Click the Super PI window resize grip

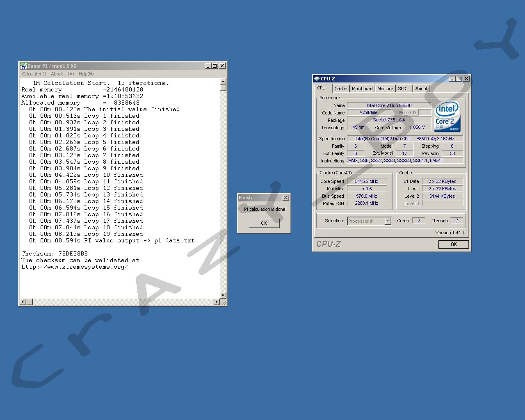[x=224, y=303]
